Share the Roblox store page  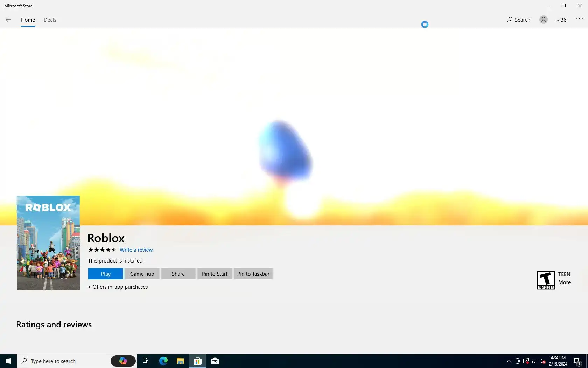click(x=178, y=274)
